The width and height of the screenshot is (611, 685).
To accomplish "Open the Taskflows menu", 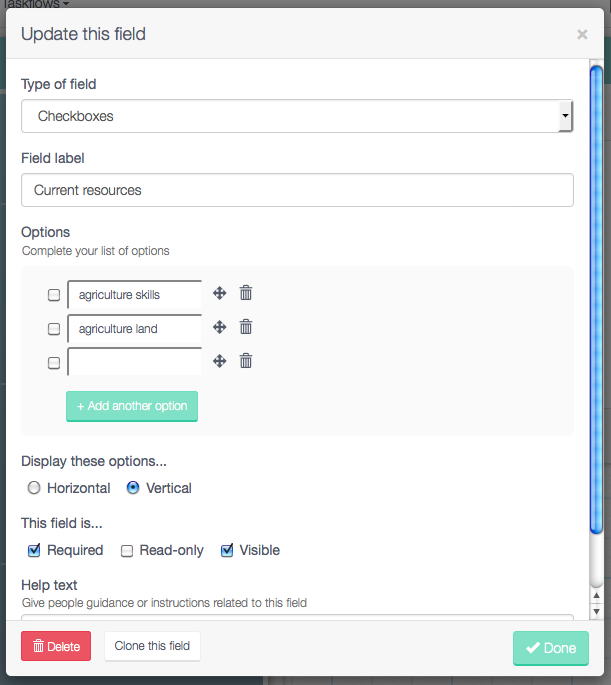I will 35,4.
